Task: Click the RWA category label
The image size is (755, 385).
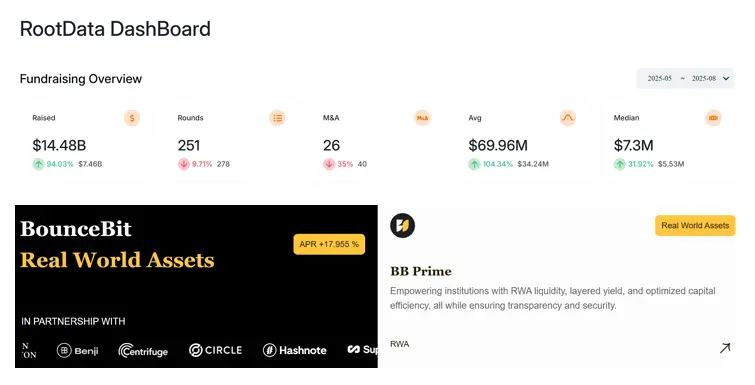Action: (400, 344)
